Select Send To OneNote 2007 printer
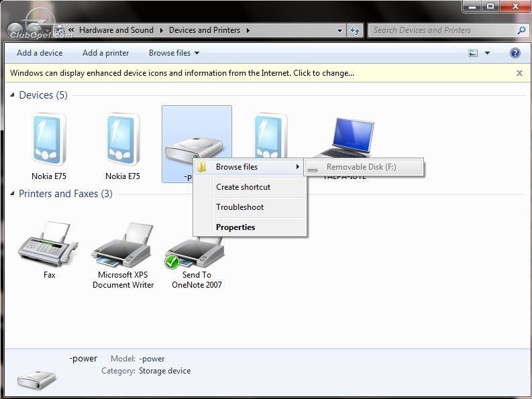The image size is (532, 399). tap(195, 253)
